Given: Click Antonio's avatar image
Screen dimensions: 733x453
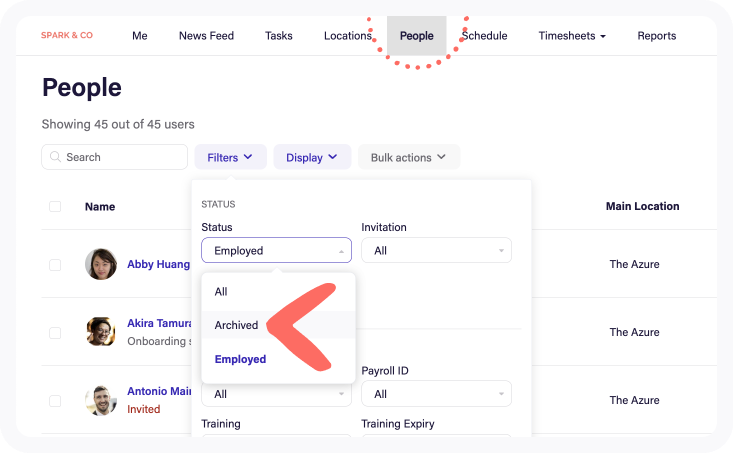Looking at the screenshot, I should 101,400.
